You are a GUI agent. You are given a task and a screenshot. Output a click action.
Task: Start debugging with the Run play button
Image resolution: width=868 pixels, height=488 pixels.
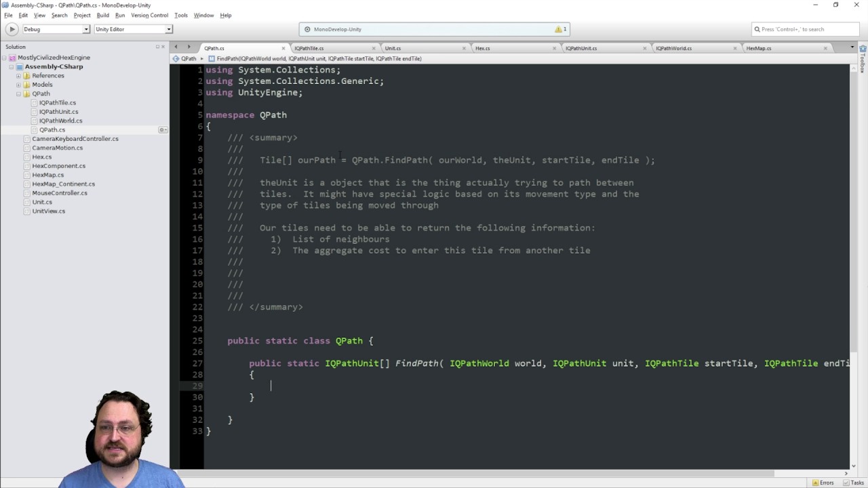12,29
